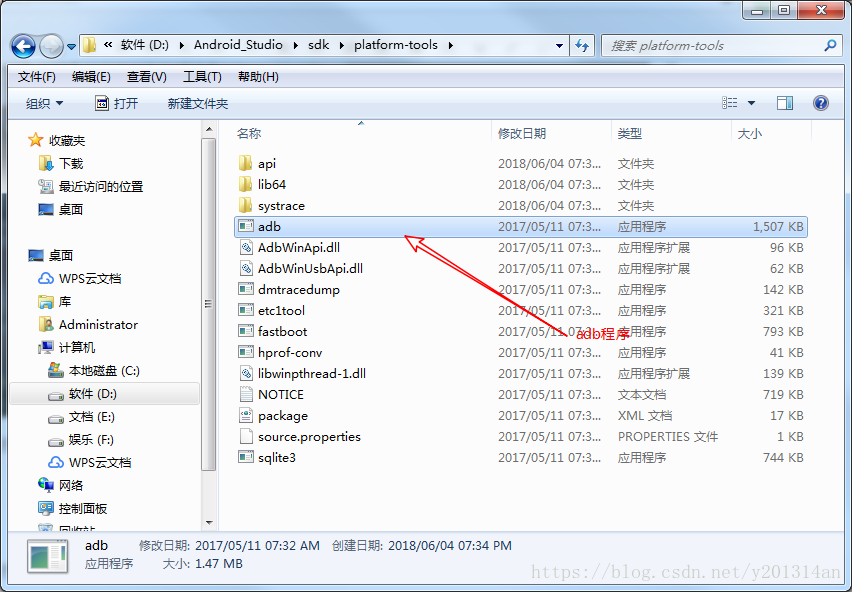Toggle the preview pane icon
Image resolution: width=852 pixels, height=592 pixels.
pyautogui.click(x=785, y=103)
